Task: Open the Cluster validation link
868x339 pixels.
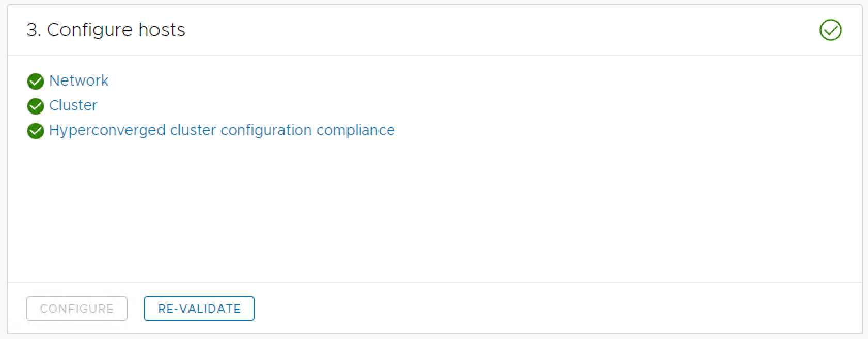Action: point(73,105)
